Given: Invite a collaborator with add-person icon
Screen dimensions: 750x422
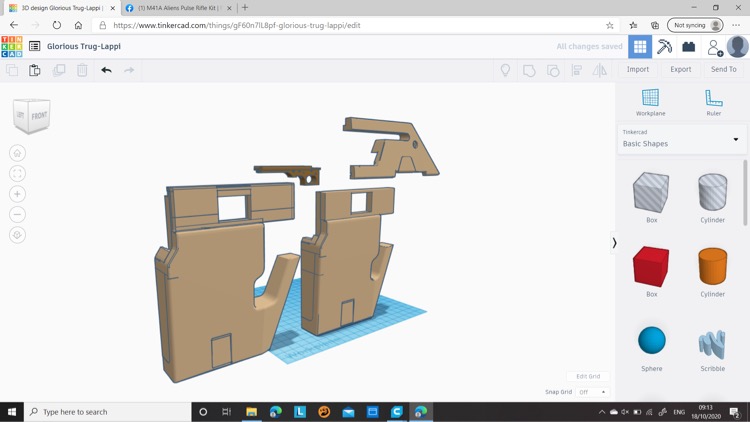Looking at the screenshot, I should 715,47.
